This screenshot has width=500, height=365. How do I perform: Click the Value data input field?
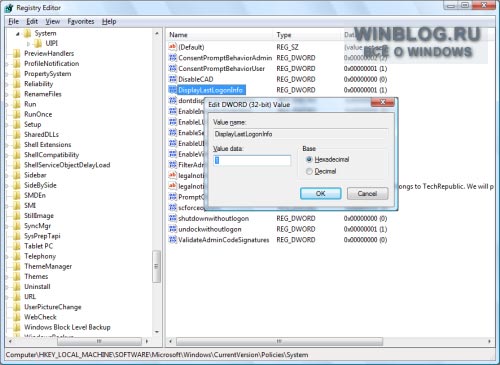(252, 161)
